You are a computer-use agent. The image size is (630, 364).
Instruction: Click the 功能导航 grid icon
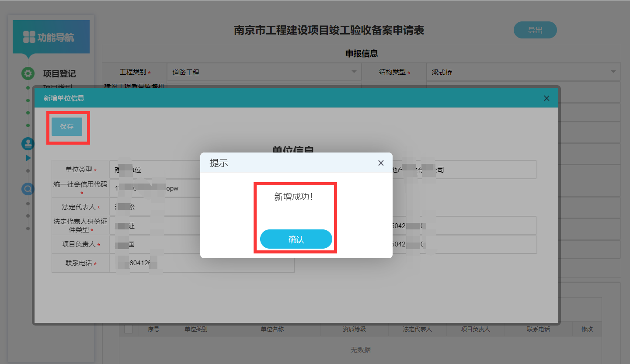(29, 37)
